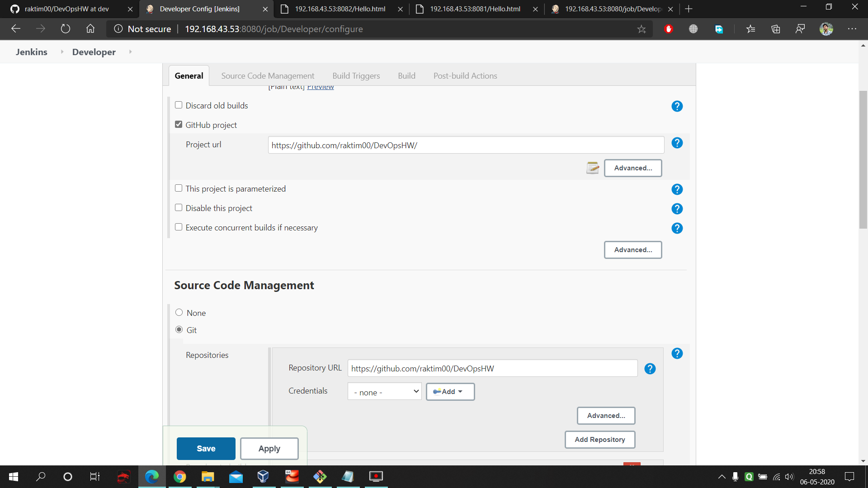This screenshot has height=488, width=868.
Task: Uncheck the GitHub project checkbox
Action: pyautogui.click(x=179, y=125)
